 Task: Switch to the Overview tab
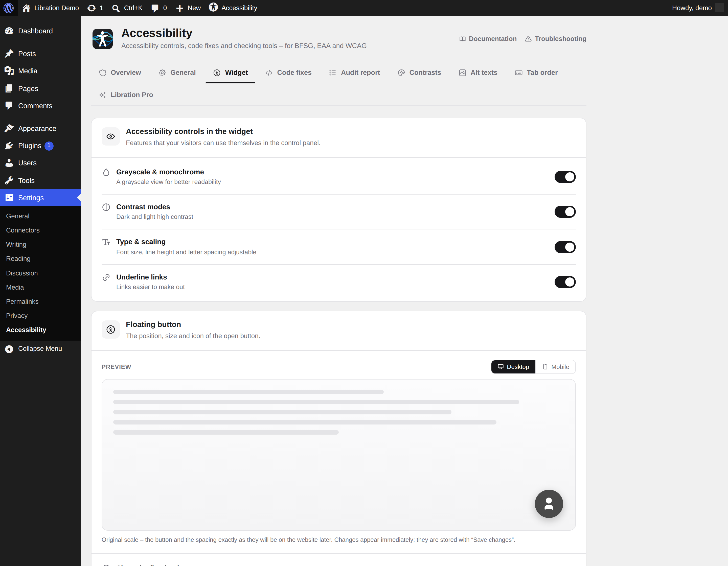click(120, 73)
